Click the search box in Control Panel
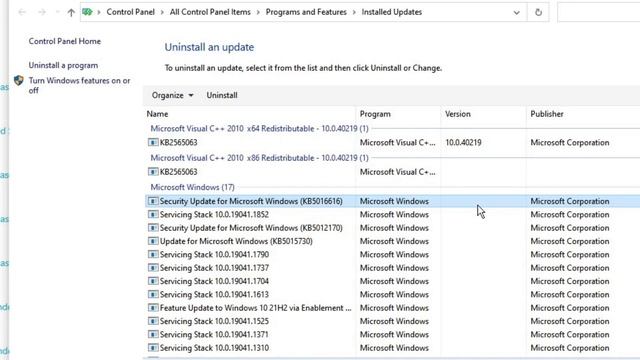The width and height of the screenshot is (640, 360). click(x=598, y=12)
